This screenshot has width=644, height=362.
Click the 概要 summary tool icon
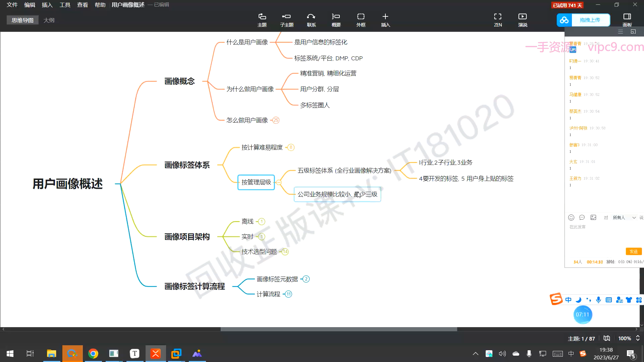click(336, 19)
